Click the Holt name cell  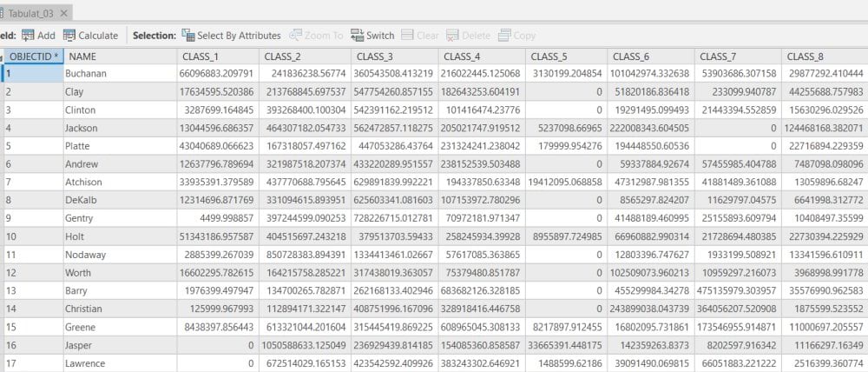[x=122, y=236]
